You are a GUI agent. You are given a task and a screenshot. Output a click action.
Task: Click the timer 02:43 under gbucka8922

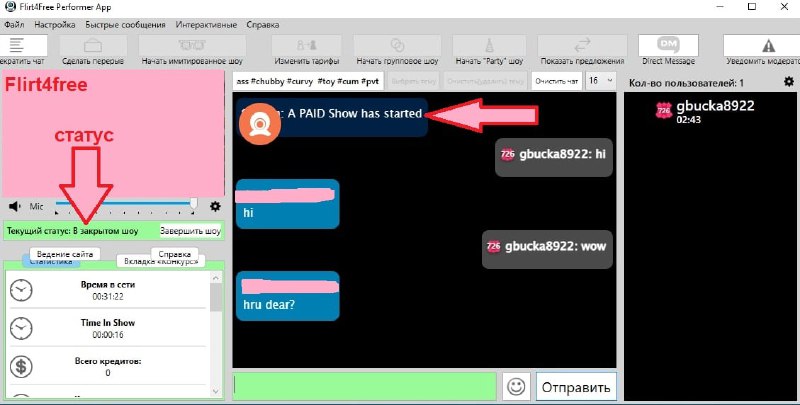point(688,120)
